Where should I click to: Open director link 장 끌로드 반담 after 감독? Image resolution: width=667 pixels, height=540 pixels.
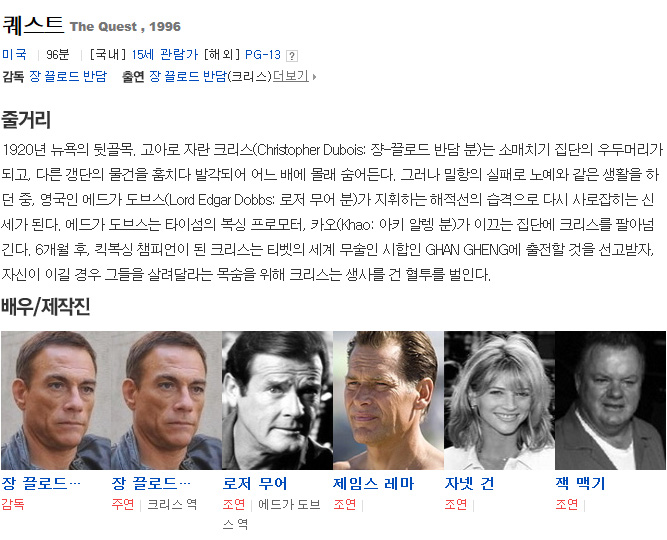click(68, 76)
